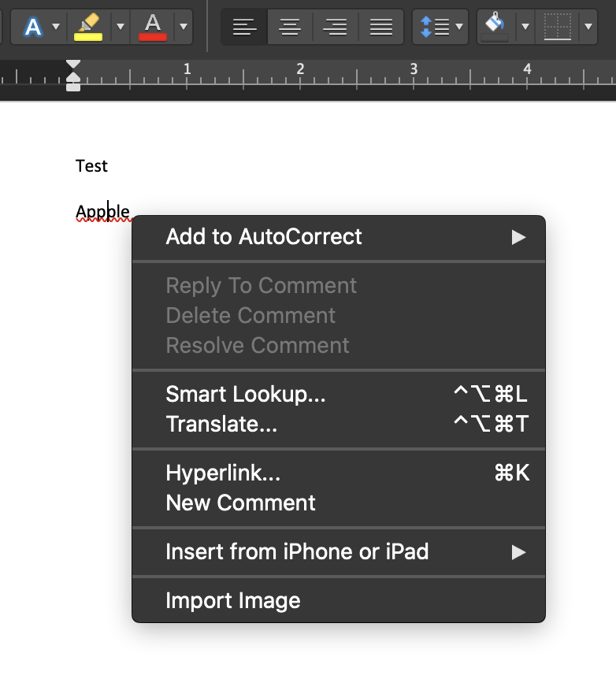This screenshot has height=679, width=616.
Task: Align text right
Action: click(336, 27)
